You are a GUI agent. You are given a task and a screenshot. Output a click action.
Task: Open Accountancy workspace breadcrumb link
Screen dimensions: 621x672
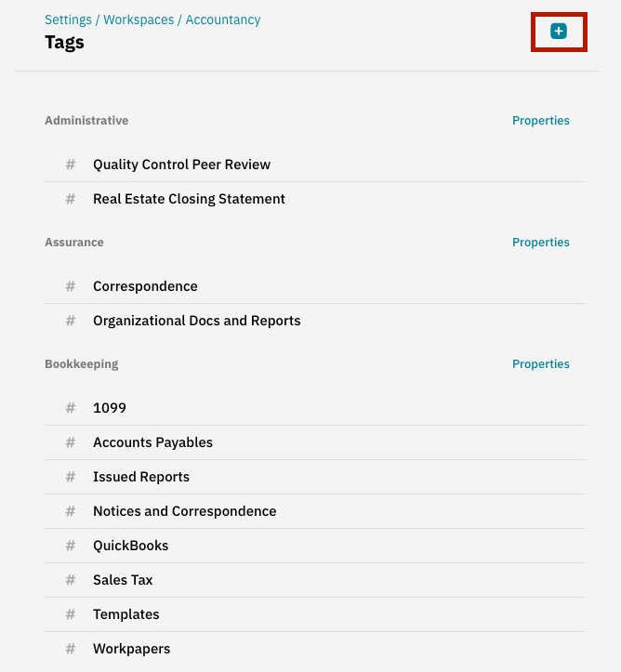223,20
